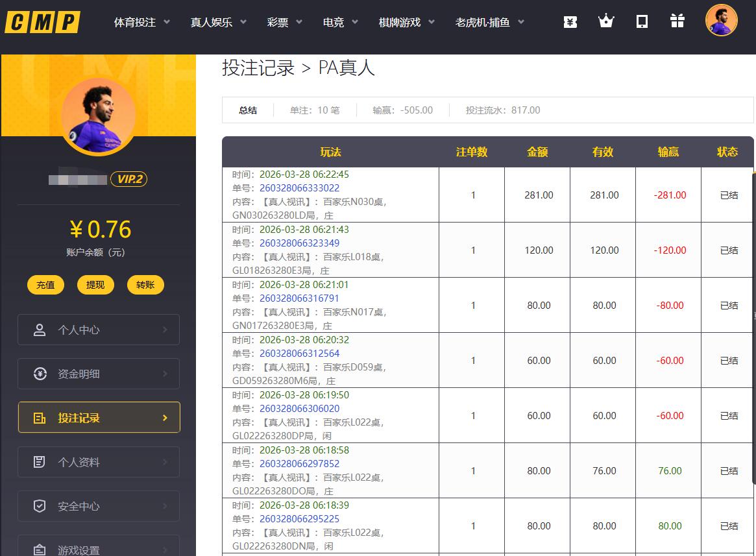This screenshot has width=756, height=556.
Task: Click the CMP logo
Action: click(43, 22)
